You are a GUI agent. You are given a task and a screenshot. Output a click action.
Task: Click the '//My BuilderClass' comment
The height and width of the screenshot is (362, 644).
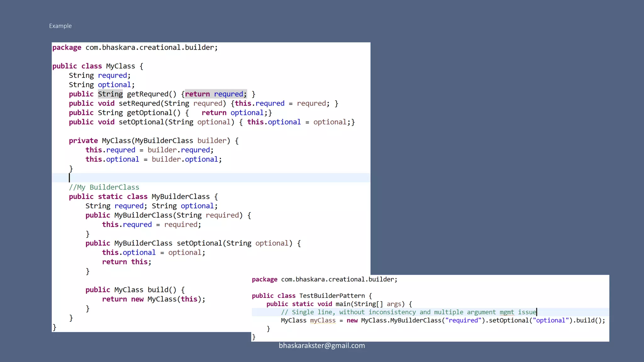pyautogui.click(x=104, y=187)
